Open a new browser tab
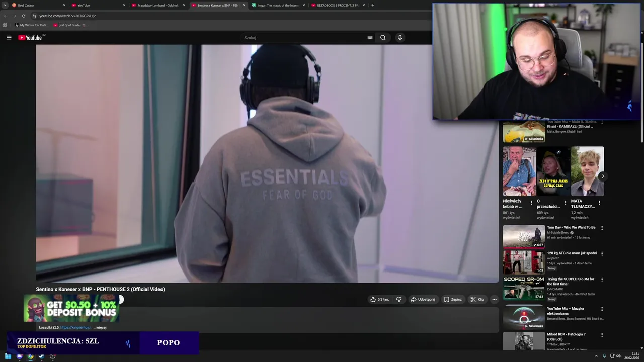 coord(372,5)
